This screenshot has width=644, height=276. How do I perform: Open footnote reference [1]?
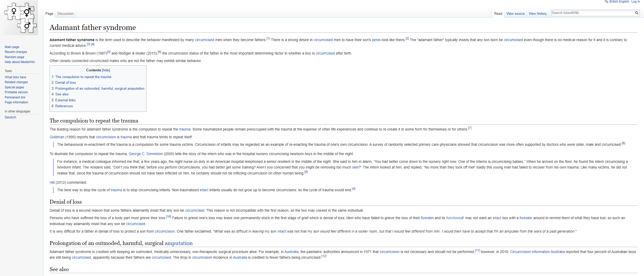268,39
